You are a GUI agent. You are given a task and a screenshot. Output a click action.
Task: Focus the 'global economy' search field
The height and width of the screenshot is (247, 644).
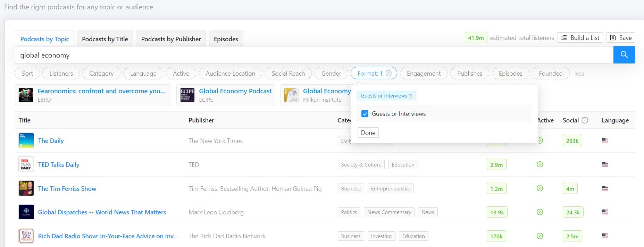314,55
